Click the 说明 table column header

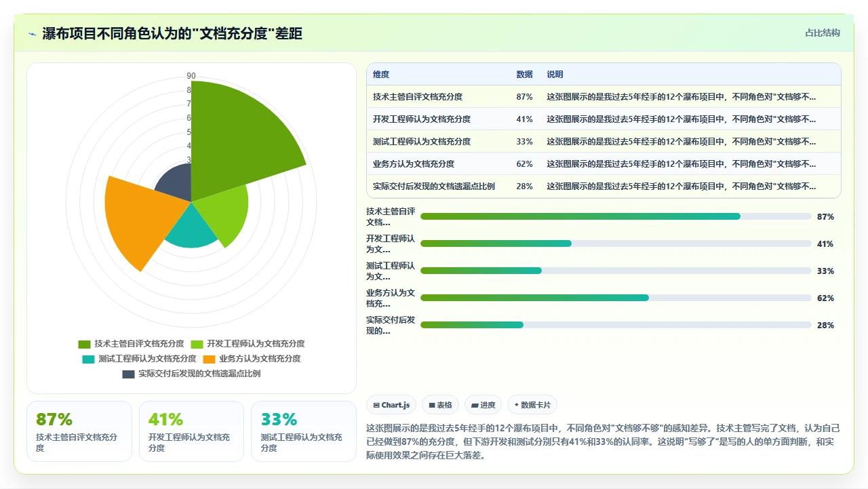[x=555, y=75]
